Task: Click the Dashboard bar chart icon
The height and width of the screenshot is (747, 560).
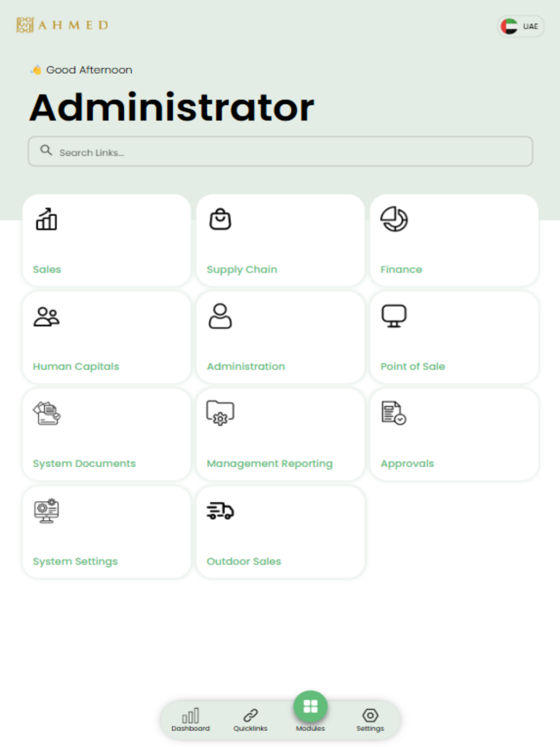Action: point(190,716)
